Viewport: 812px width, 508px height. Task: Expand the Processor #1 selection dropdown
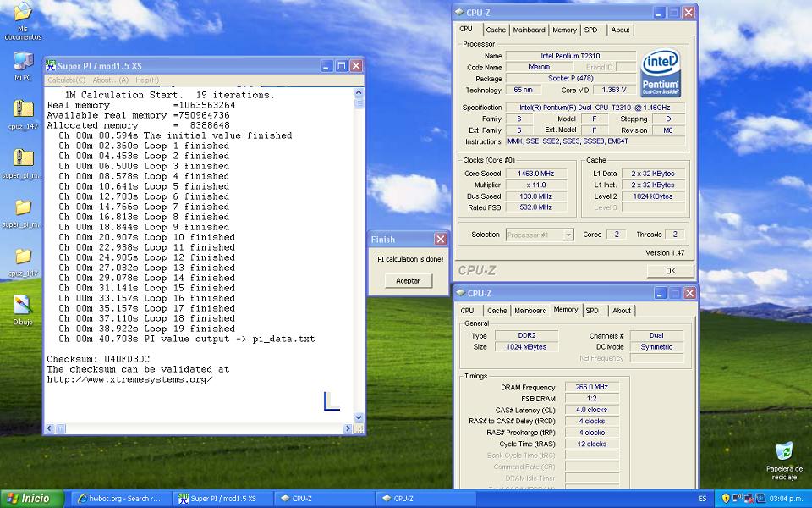tap(568, 235)
